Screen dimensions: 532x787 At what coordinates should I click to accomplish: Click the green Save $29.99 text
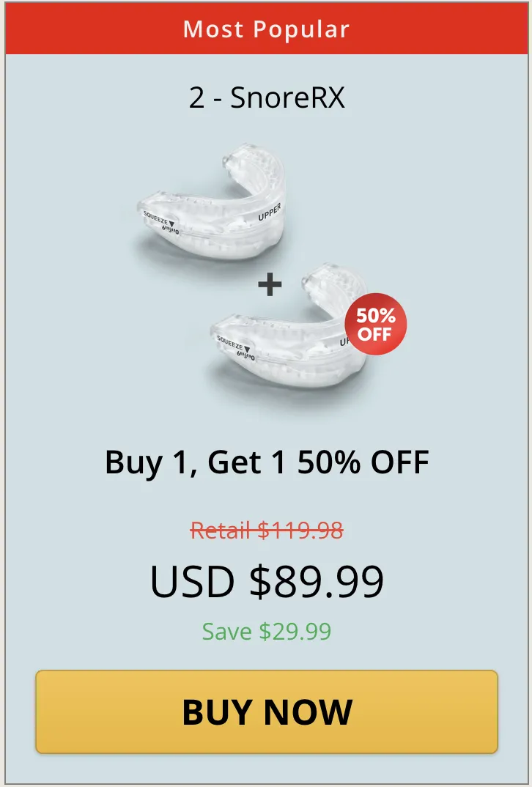coord(267,631)
